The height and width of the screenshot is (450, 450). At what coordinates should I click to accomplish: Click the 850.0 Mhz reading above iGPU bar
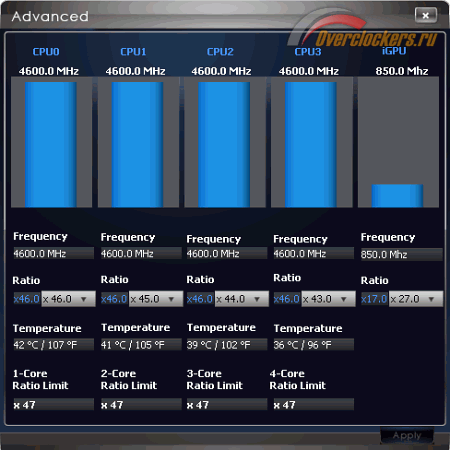pyautogui.click(x=402, y=71)
